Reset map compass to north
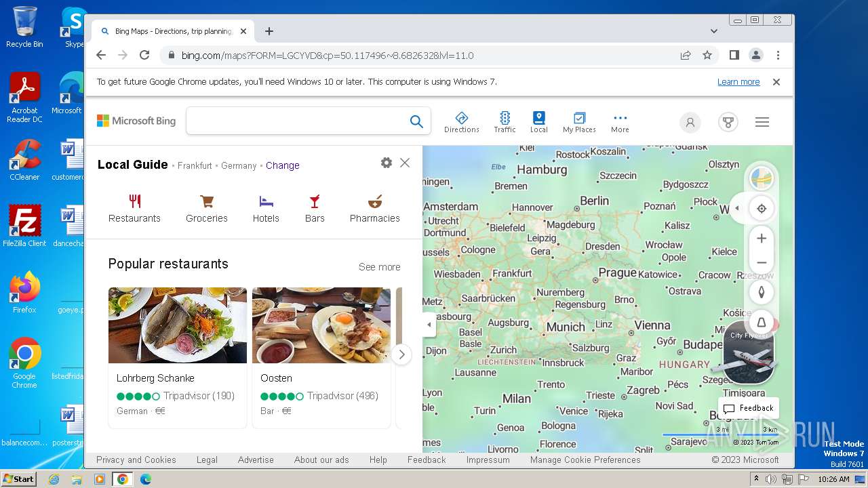This screenshot has width=868, height=488. (x=762, y=292)
